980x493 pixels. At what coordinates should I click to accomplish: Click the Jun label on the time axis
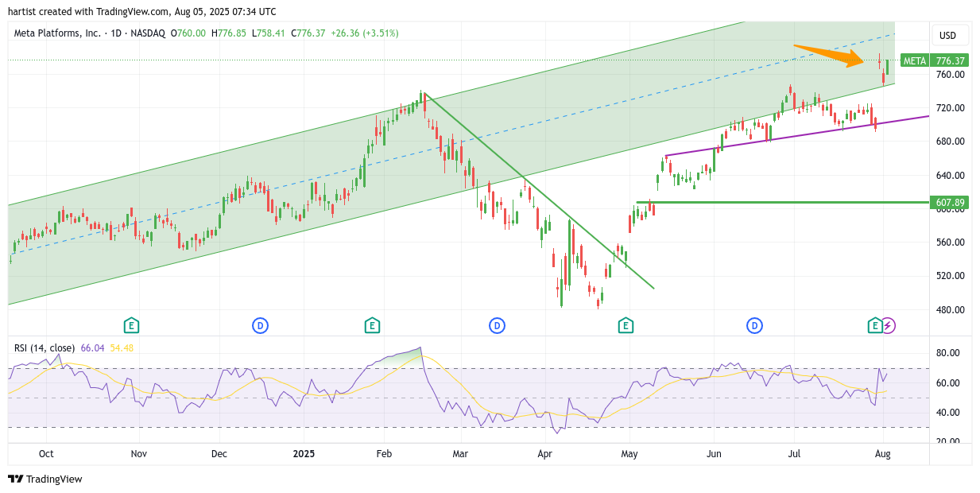pos(714,454)
